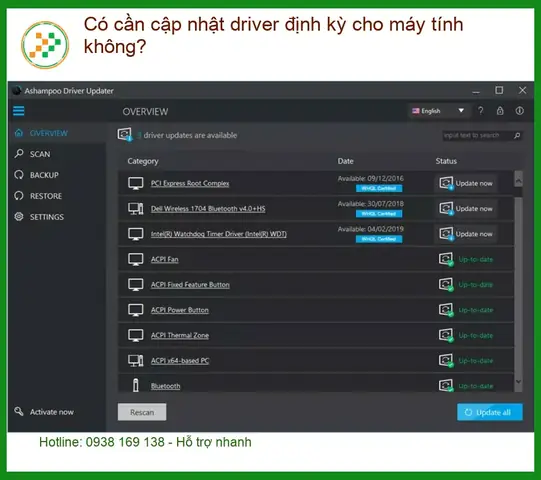541x480 pixels.
Task: Click the help question mark icon
Action: pos(481,111)
